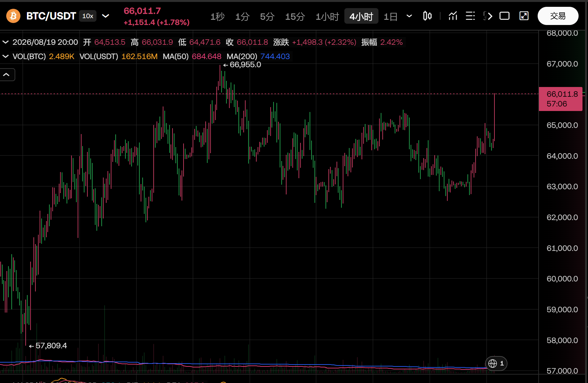Switch to the single-pane layout icon
Image resolution: width=588 pixels, height=383 pixels.
coord(505,16)
